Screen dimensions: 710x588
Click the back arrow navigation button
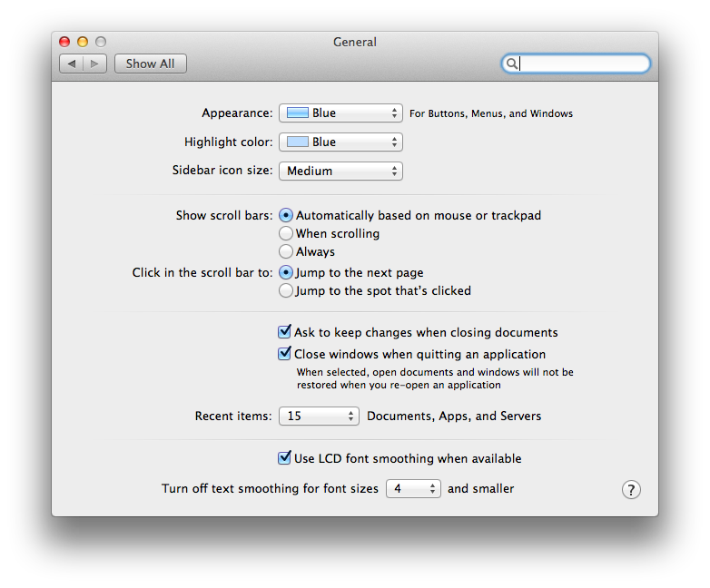(x=71, y=64)
